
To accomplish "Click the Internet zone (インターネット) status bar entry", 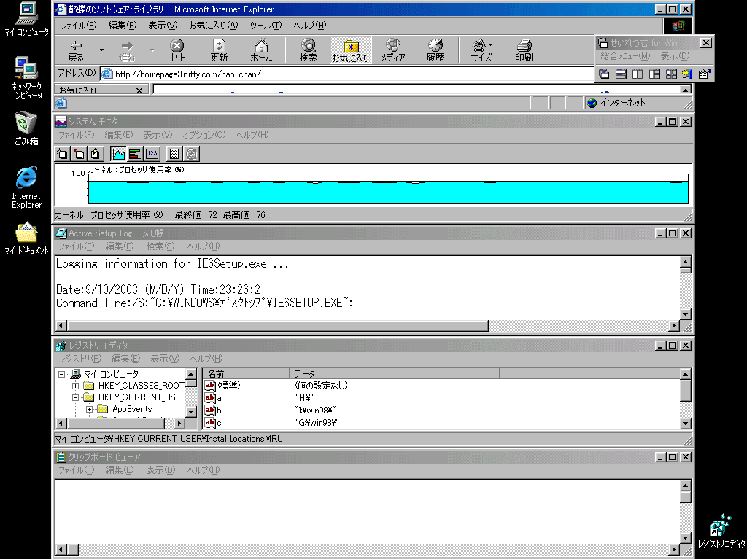I will click(x=623, y=102).
